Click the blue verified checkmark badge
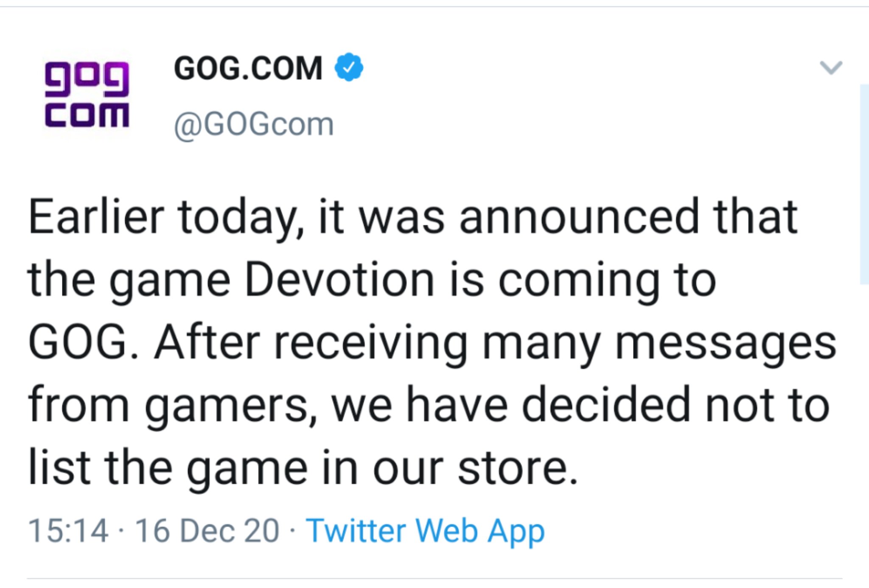The width and height of the screenshot is (869, 588). [349, 67]
